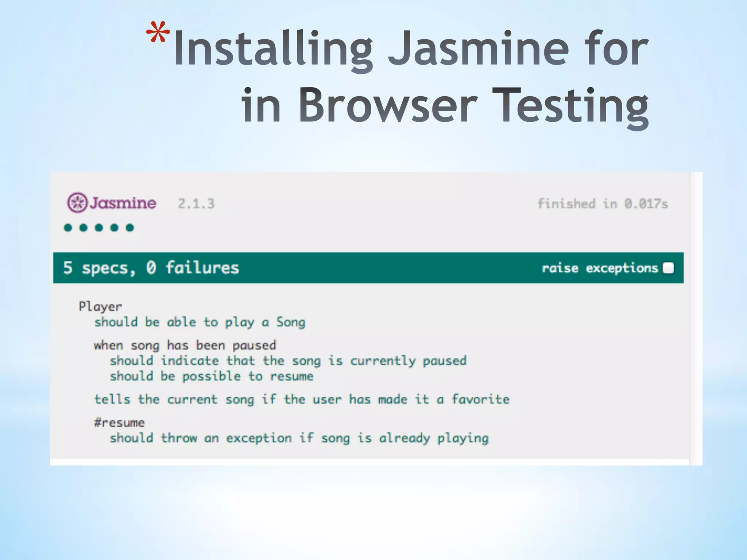The height and width of the screenshot is (560, 747).
Task: Select 'when song has been paused' suite
Action: pos(185,345)
